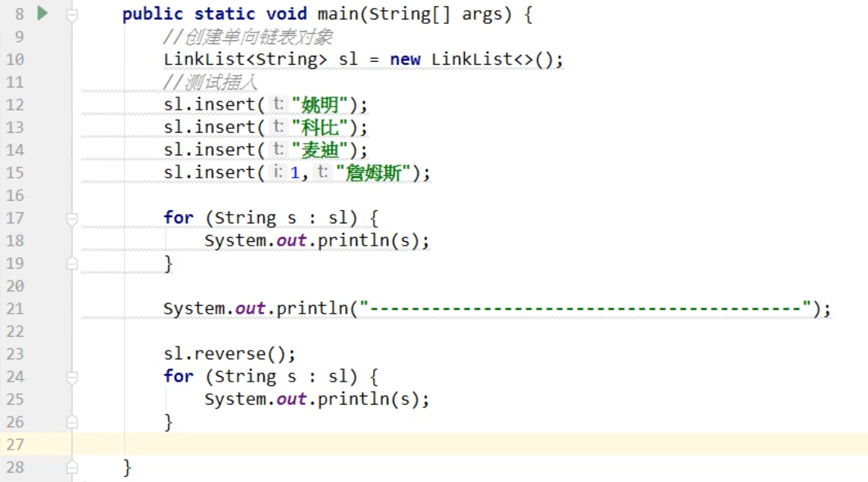Click line number 10 in gutter
The width and height of the screenshot is (868, 482).
15,59
